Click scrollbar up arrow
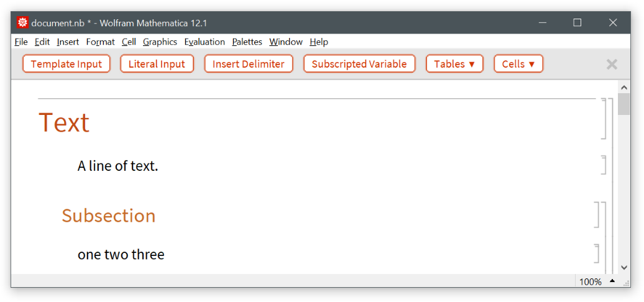The height and width of the screenshot is (302, 644). coord(624,88)
